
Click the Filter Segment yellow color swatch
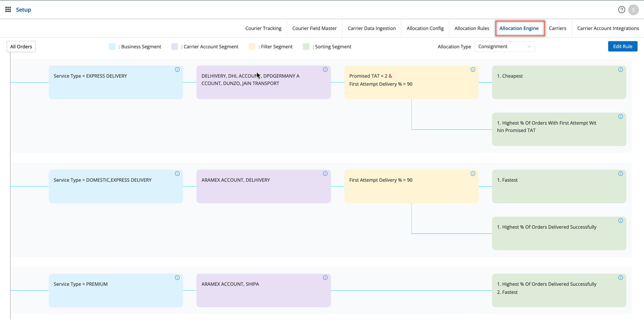(x=252, y=47)
